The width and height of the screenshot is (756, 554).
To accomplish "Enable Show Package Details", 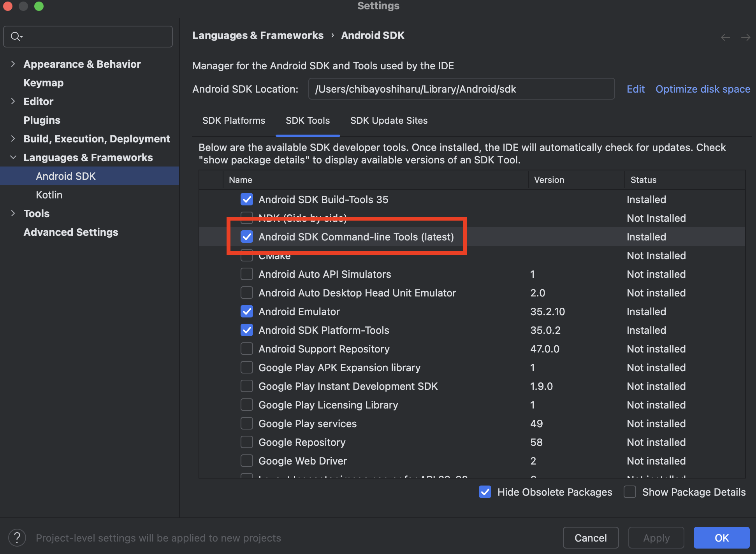I will point(629,492).
